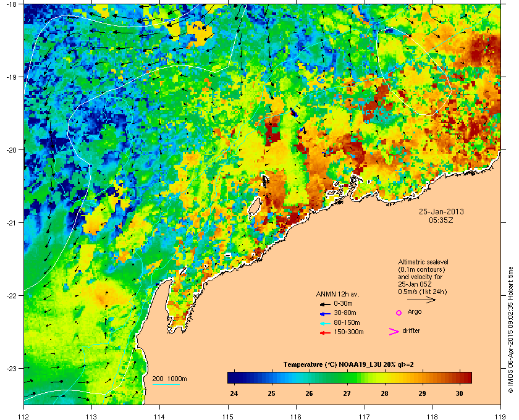Click the temperature colorbar at 30
Viewport: 519px width, 420px height.
point(459,377)
